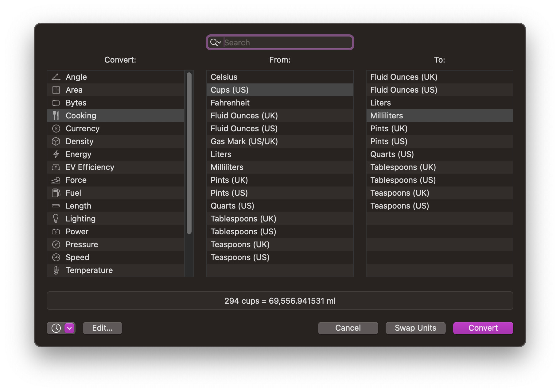Click the Convert list scrollbar

pos(189,153)
